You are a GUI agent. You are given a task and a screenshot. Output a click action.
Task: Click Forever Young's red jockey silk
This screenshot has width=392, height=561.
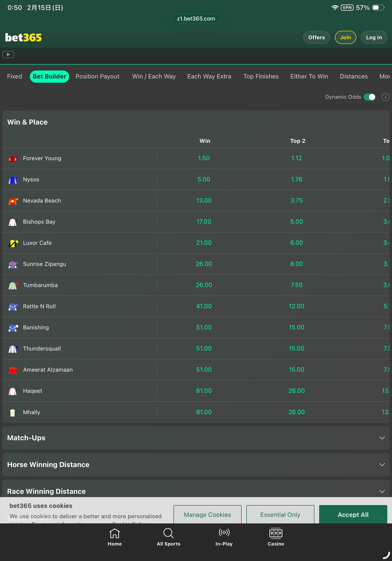click(13, 159)
